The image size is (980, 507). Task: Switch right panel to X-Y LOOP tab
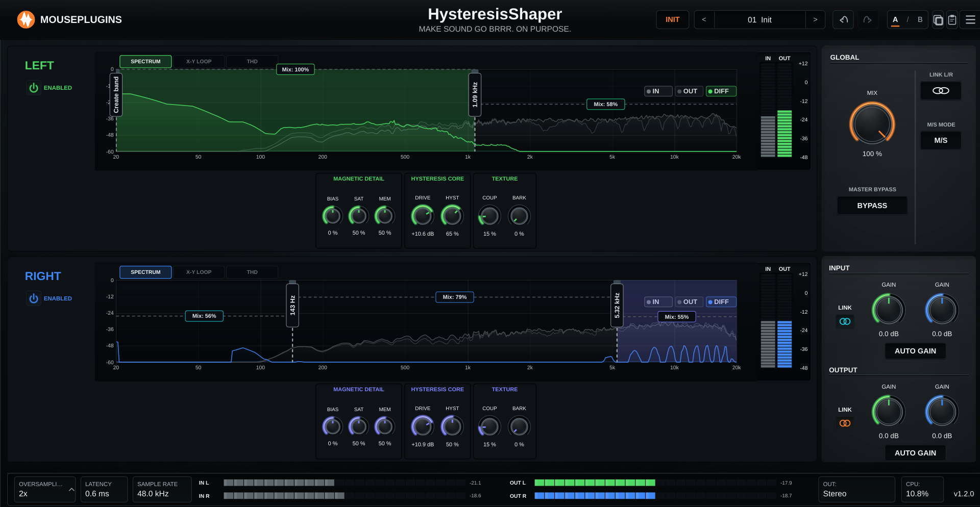[x=199, y=272]
